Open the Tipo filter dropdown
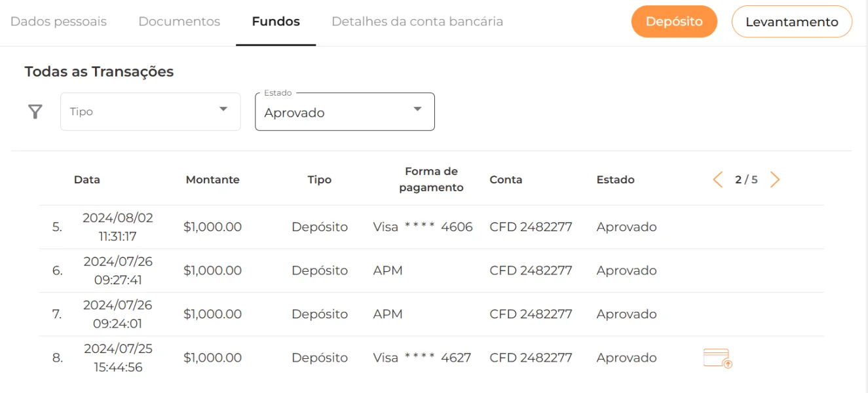Viewport: 868px width, 393px height. pos(150,111)
